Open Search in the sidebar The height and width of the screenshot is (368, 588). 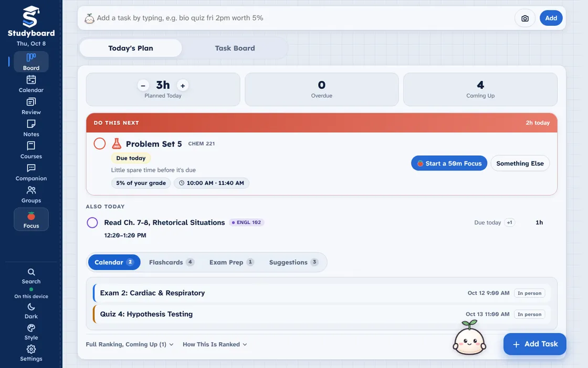point(31,276)
